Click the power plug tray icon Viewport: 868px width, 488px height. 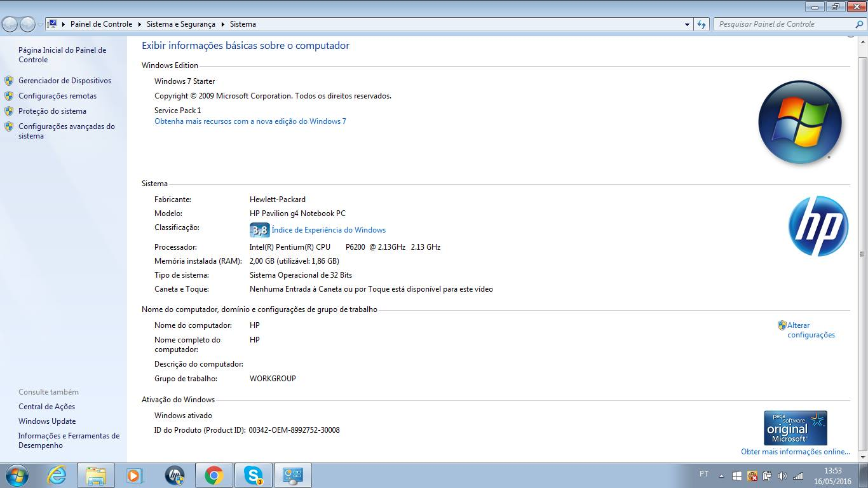[x=768, y=475]
